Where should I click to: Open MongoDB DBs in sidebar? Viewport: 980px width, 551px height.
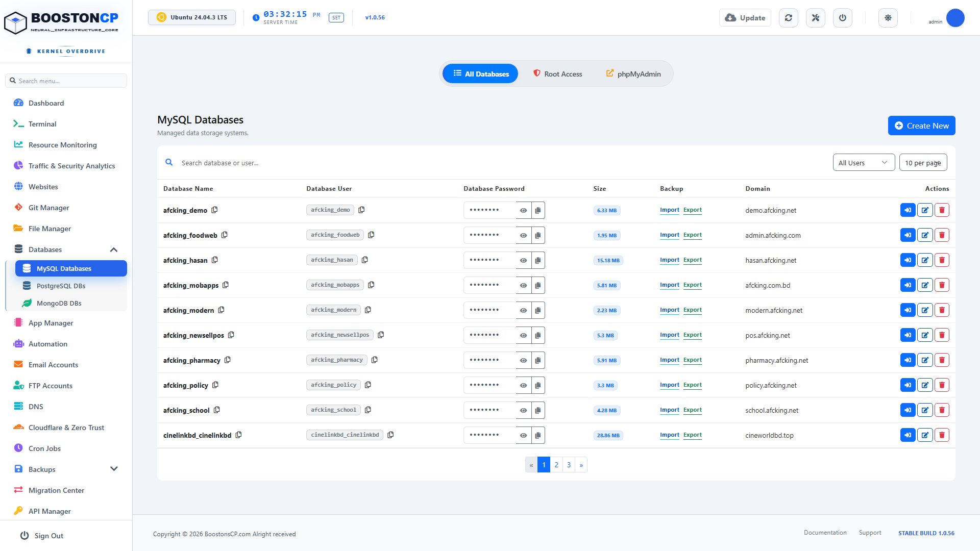[x=71, y=303]
